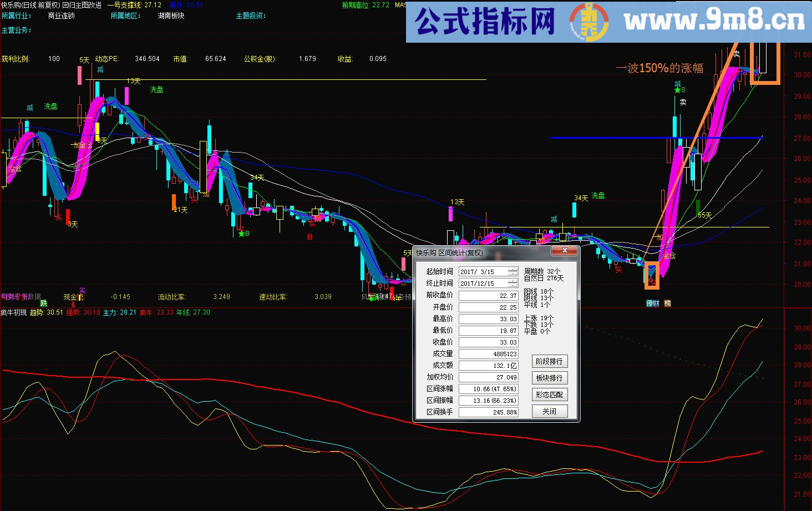Run 形态匹配 pattern matching

[x=550, y=394]
